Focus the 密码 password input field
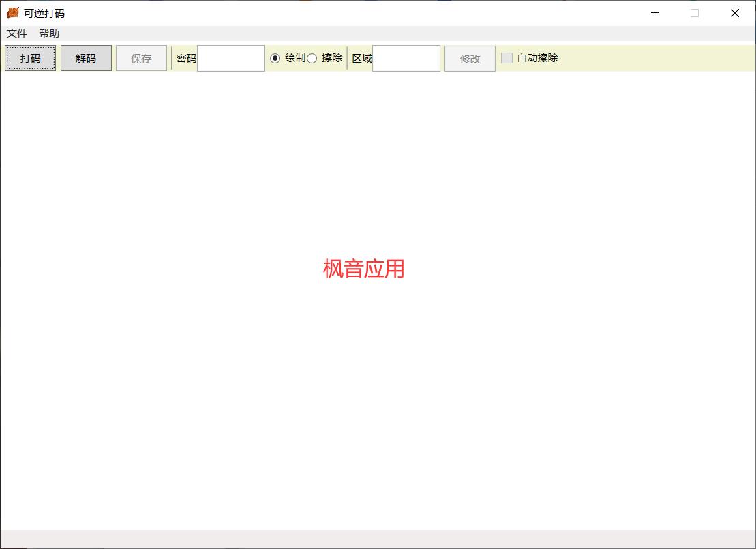The image size is (756, 549). (231, 59)
